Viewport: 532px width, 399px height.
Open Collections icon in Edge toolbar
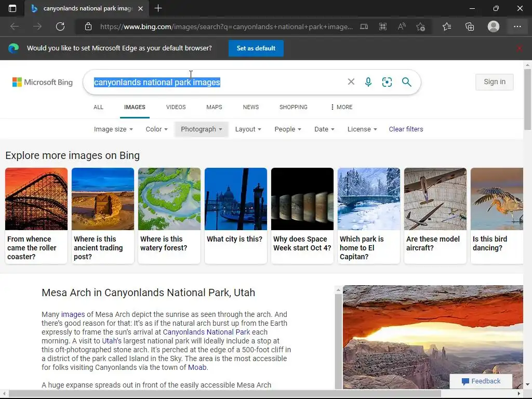pos(470,26)
